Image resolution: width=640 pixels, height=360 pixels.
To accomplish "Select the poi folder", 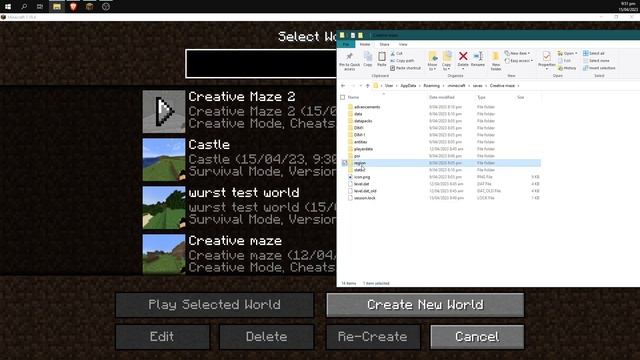I will click(357, 156).
